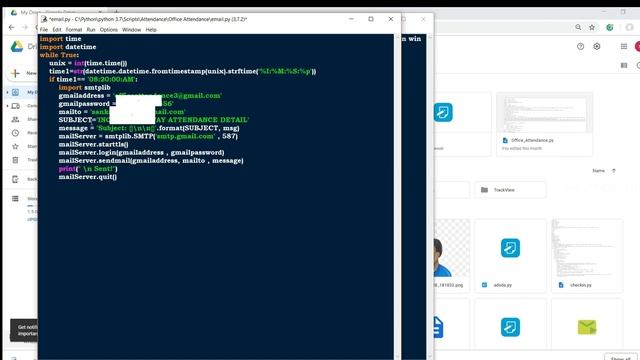Viewport: 640px width, 360px height.
Task: Bookmark page with the star icon in Chrome
Action: [592, 27]
